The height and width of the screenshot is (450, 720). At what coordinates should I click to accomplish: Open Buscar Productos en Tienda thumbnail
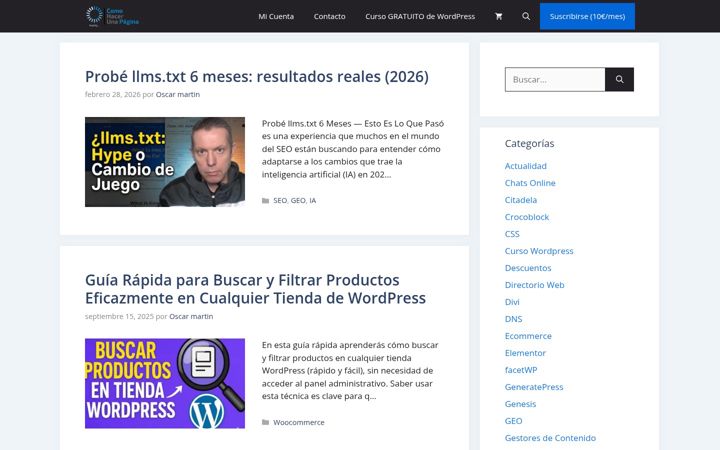165,383
